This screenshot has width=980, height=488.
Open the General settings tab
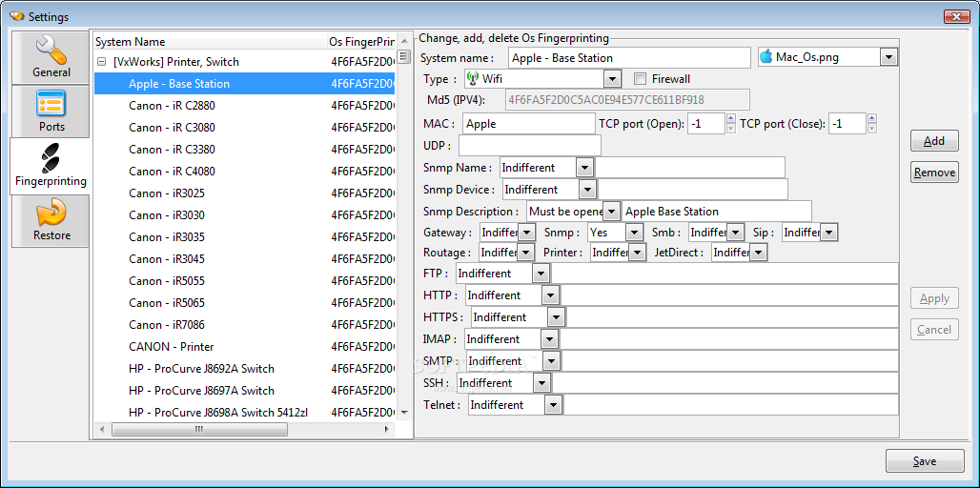[x=50, y=57]
